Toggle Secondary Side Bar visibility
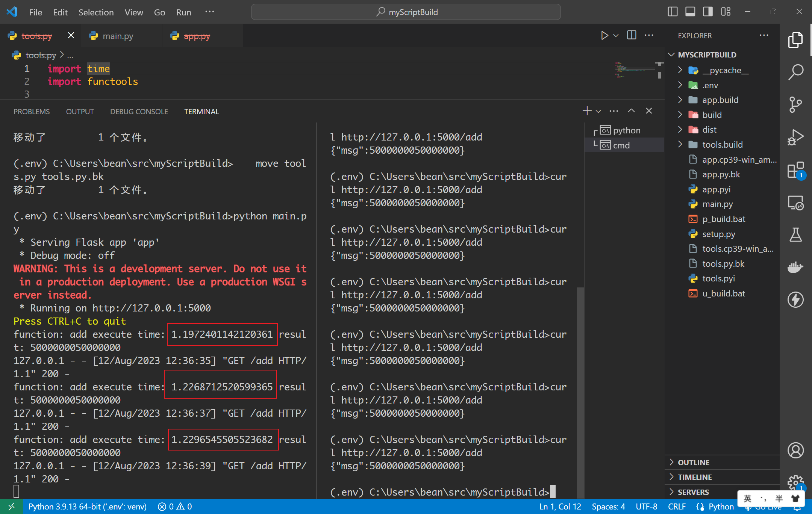The height and width of the screenshot is (514, 812). click(x=708, y=12)
